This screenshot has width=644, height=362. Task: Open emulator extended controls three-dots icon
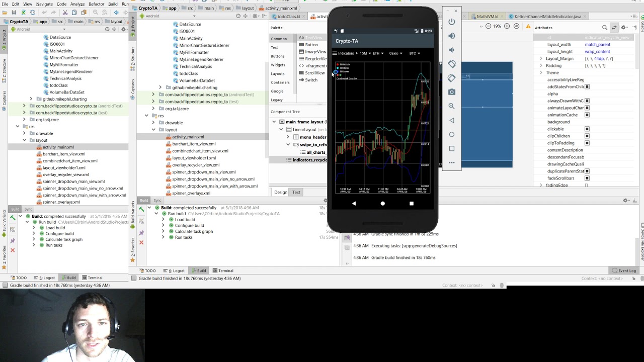[x=451, y=162]
